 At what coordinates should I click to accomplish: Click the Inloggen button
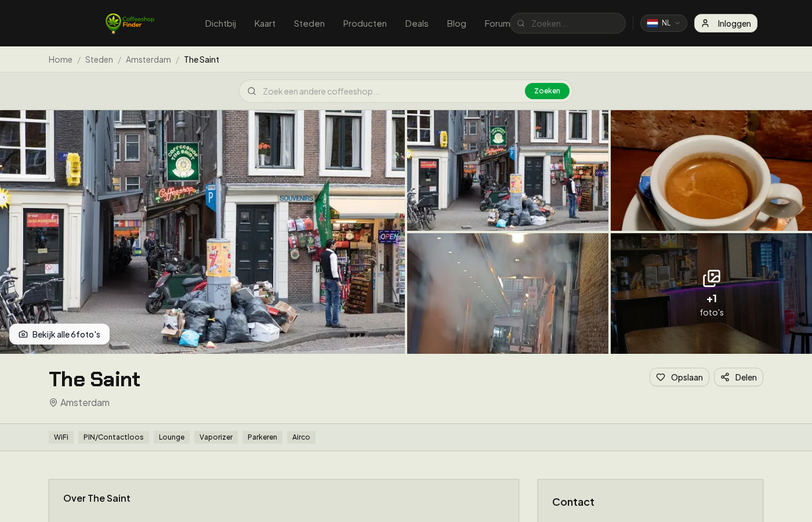[726, 23]
